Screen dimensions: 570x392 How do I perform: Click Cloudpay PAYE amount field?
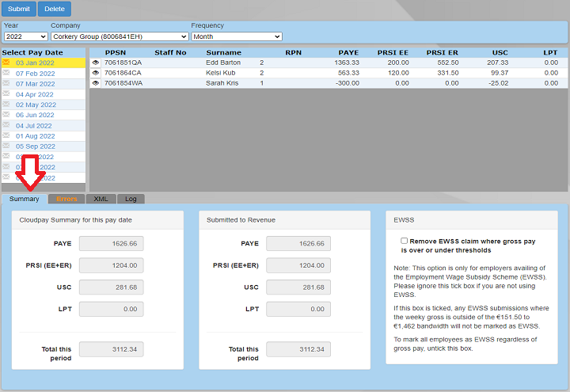[111, 244]
